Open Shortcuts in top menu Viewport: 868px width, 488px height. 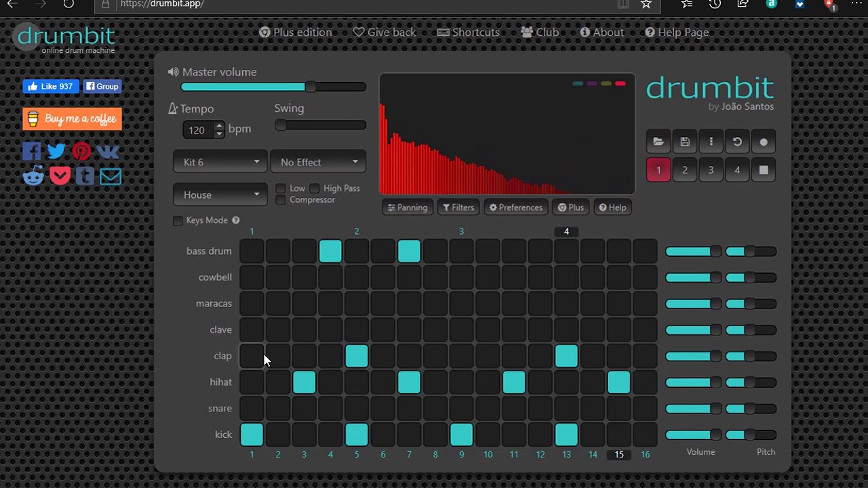point(469,33)
